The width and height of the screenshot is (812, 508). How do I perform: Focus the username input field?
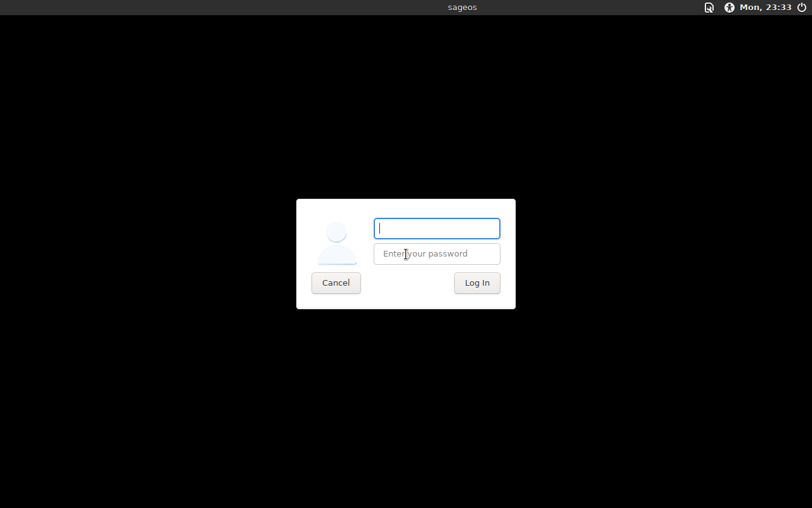tap(437, 229)
